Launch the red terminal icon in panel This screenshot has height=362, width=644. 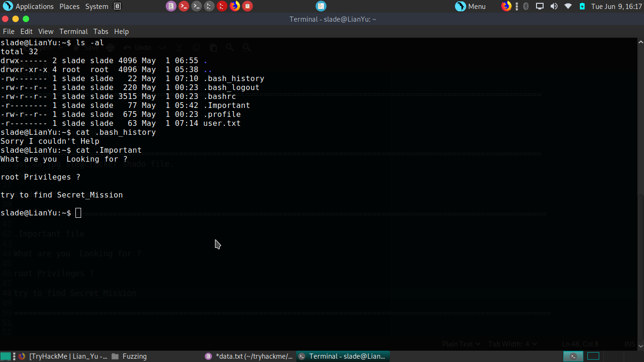tap(184, 6)
